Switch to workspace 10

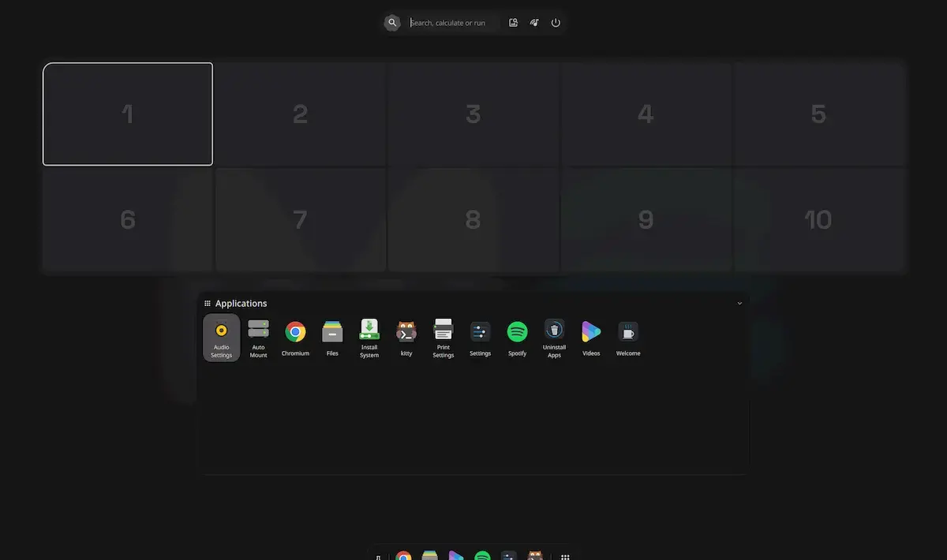point(819,219)
